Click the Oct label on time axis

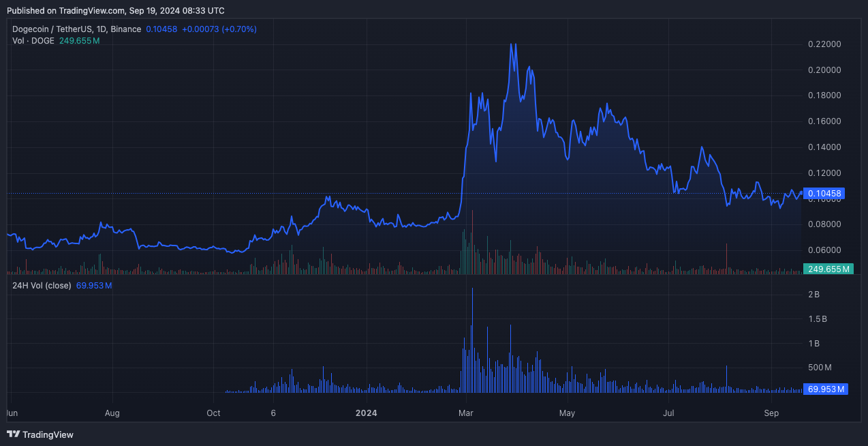pos(213,413)
